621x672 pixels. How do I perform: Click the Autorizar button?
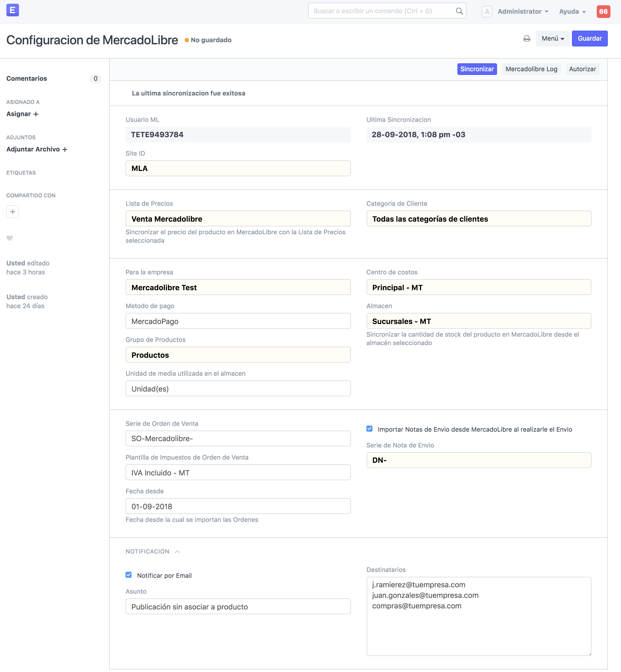pos(582,69)
